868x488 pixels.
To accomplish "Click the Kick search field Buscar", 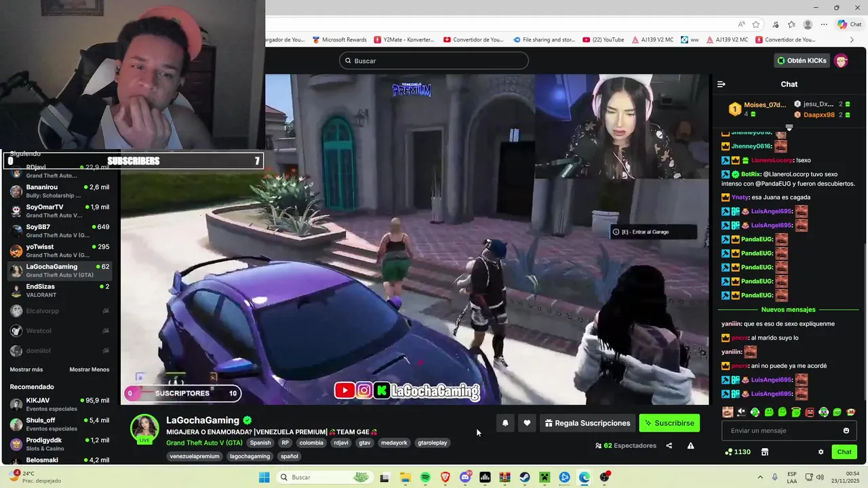I will 434,60.
